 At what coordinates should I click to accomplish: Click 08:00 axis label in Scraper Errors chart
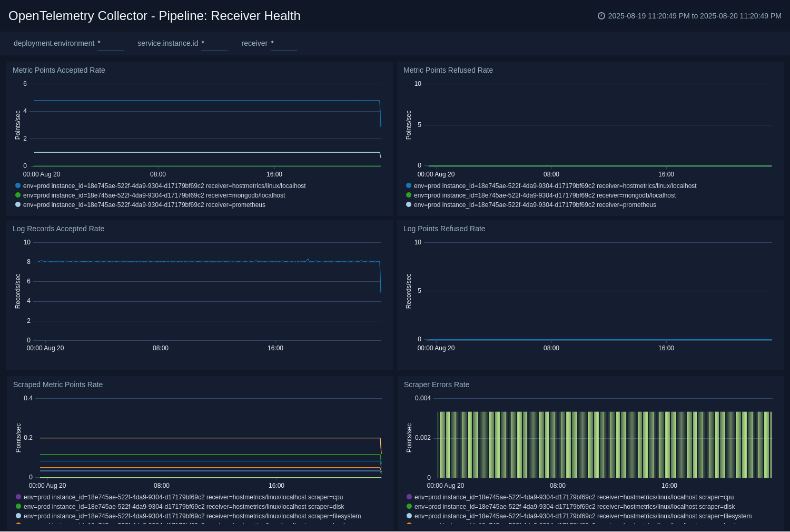coord(558,486)
